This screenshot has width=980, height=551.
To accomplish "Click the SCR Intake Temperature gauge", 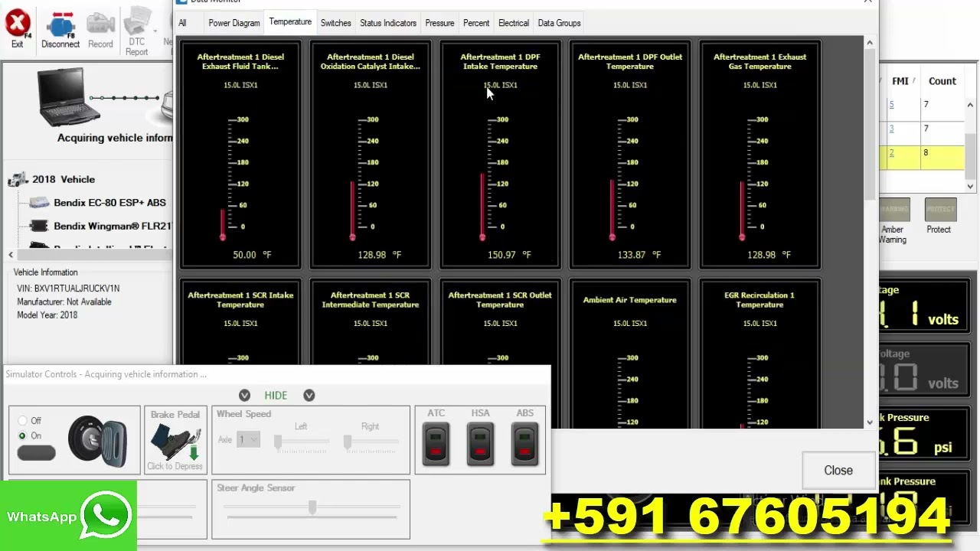I will [240, 321].
